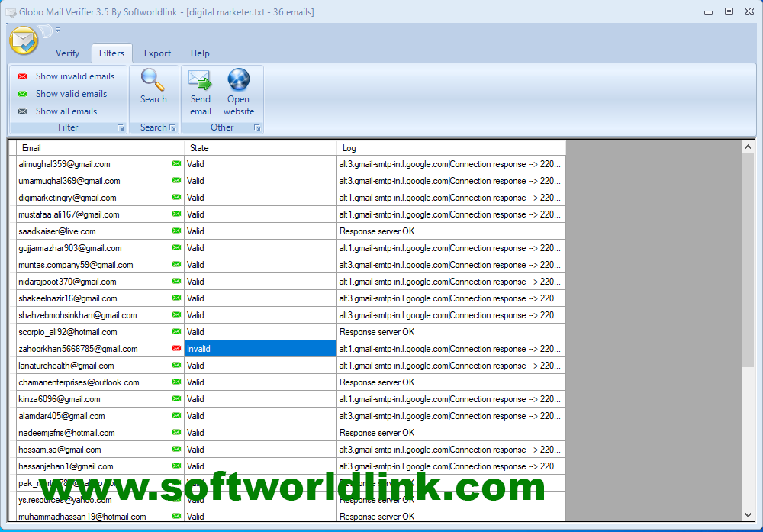Sort by the Email column header
The height and width of the screenshot is (532, 763).
coord(92,148)
